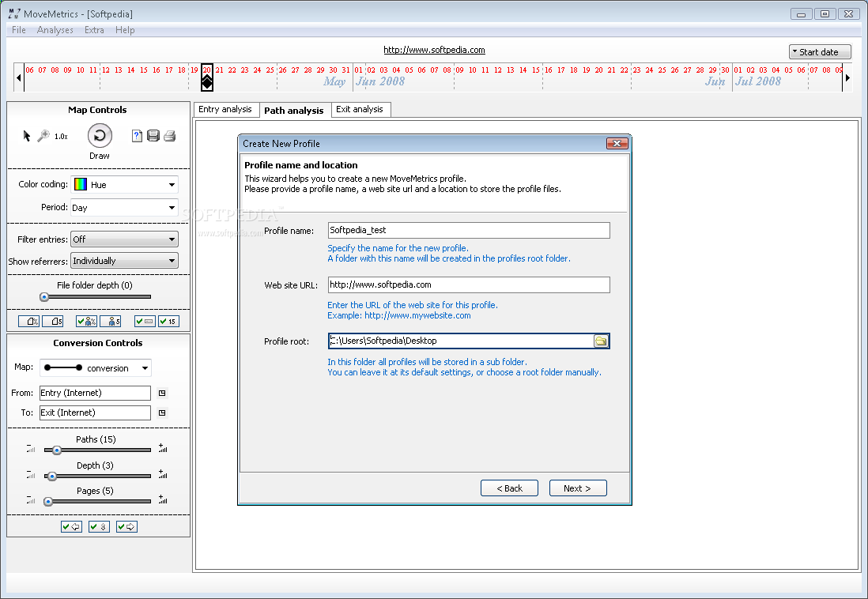Viewport: 868px width, 599px height.
Task: Toggle the visitor count 5 button
Action: coord(110,321)
